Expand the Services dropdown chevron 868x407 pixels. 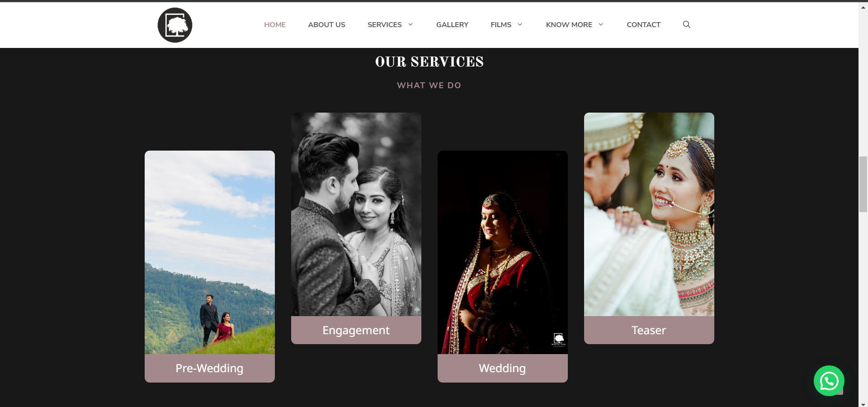pos(410,24)
